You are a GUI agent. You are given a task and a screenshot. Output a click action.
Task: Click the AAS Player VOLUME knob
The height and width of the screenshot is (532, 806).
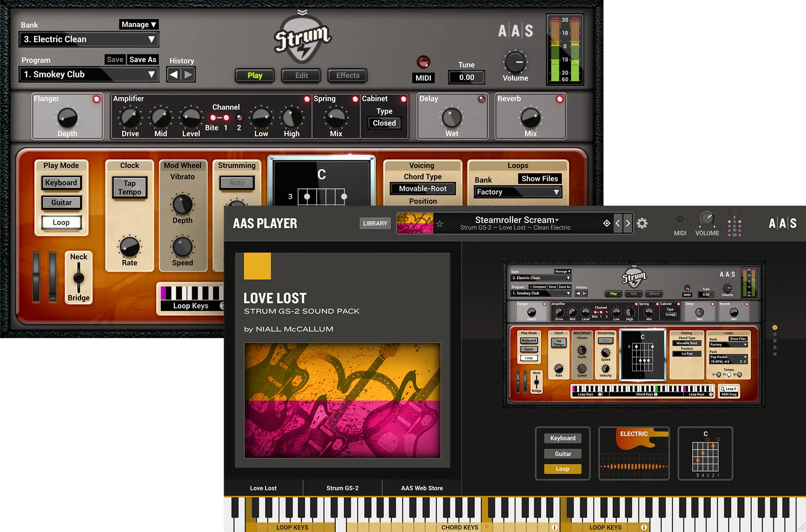click(707, 218)
